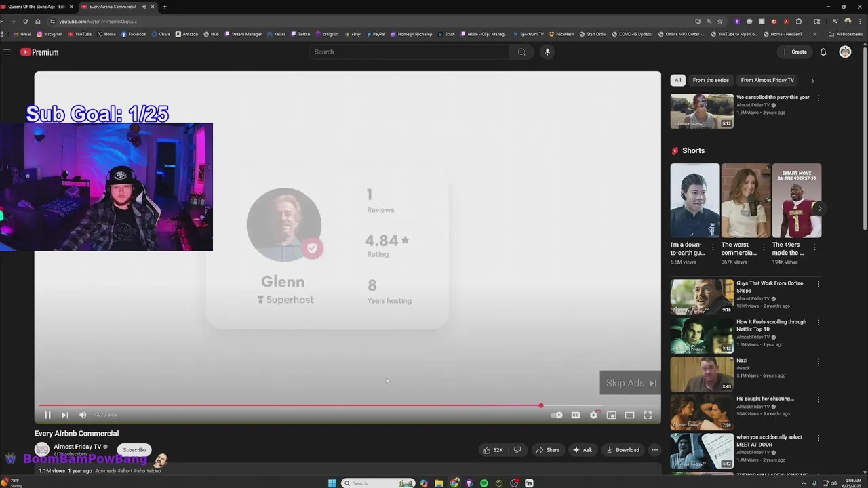Select the From Almost Friday TV chip

(768, 80)
